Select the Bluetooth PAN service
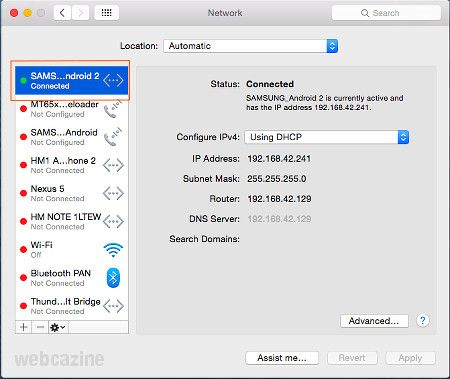The width and height of the screenshot is (450, 379). click(x=72, y=278)
